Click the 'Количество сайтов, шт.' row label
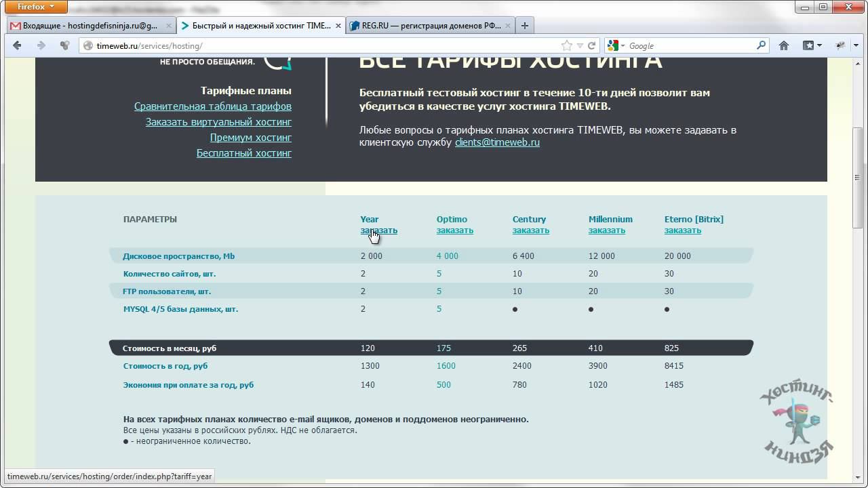 [x=170, y=274]
